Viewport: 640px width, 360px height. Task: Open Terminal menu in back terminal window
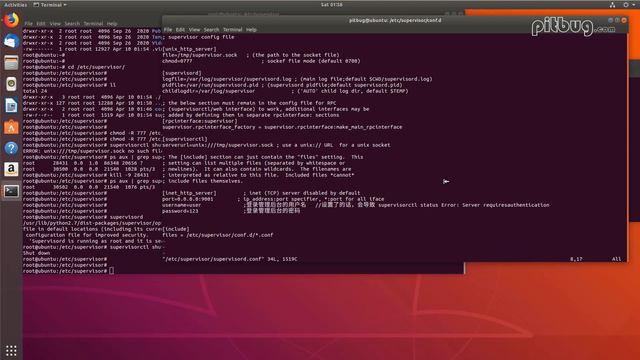tap(93, 24)
